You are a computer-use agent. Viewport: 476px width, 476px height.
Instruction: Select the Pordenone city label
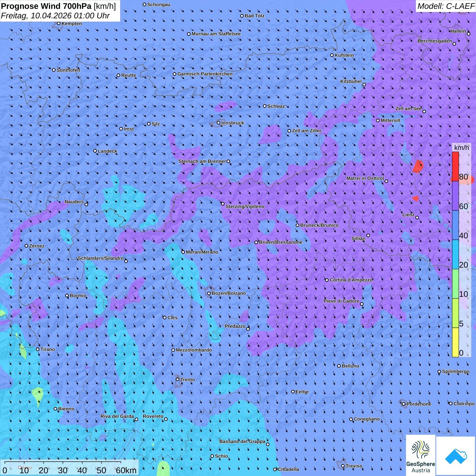coord(419,404)
